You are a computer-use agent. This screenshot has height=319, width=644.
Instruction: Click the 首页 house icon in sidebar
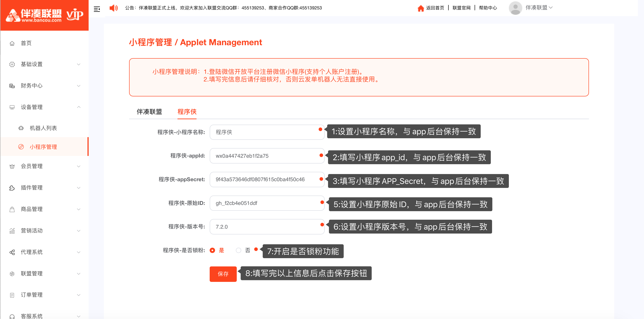[x=12, y=43]
